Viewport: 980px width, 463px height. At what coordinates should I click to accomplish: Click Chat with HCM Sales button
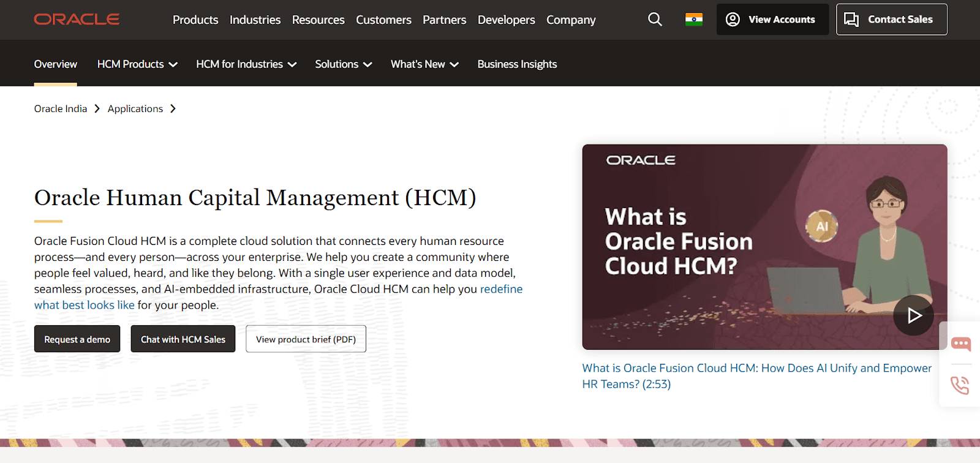tap(183, 339)
